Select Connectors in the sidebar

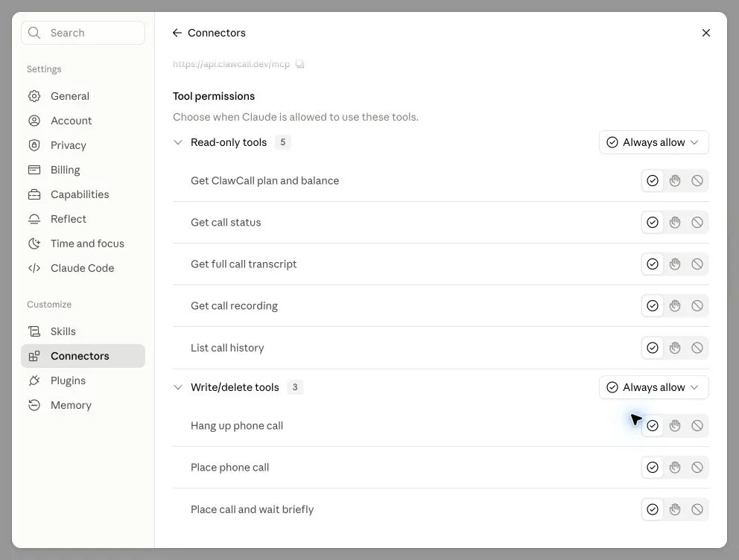coord(83,356)
